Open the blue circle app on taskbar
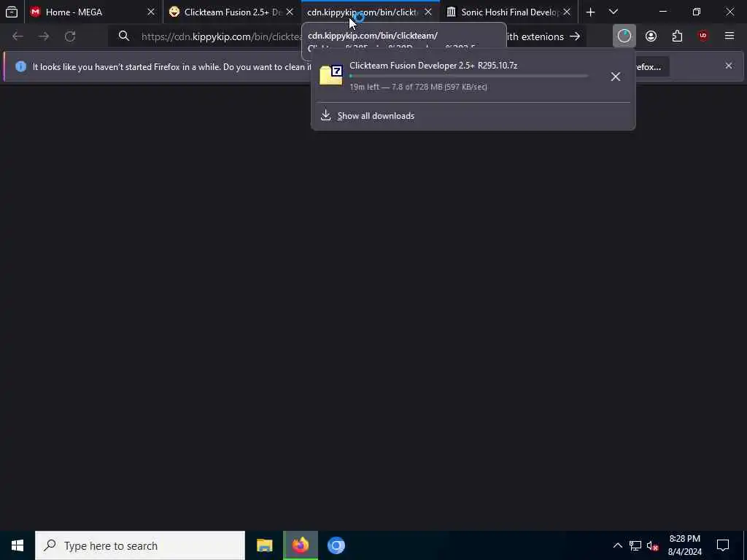 (336, 545)
